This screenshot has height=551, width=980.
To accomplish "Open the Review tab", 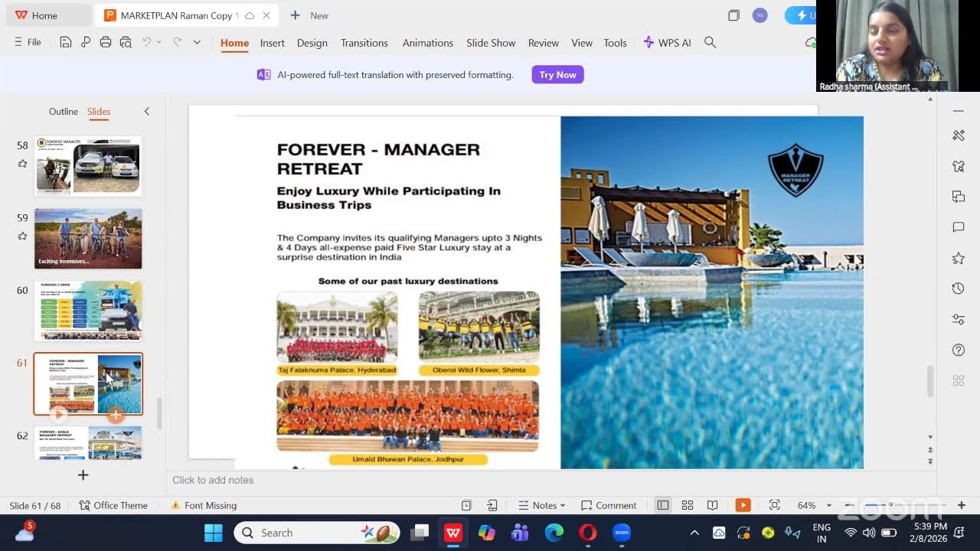I will point(544,43).
